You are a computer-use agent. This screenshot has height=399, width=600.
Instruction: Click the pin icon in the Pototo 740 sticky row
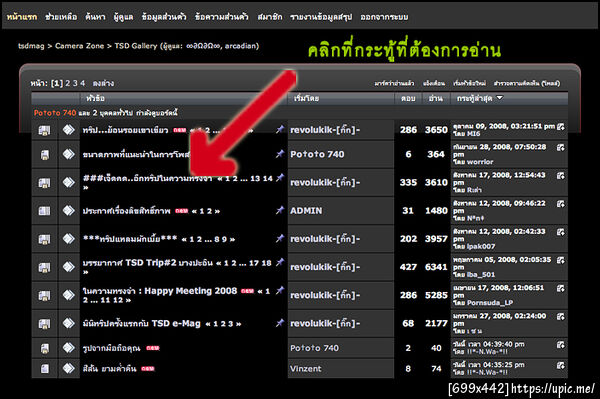280,154
